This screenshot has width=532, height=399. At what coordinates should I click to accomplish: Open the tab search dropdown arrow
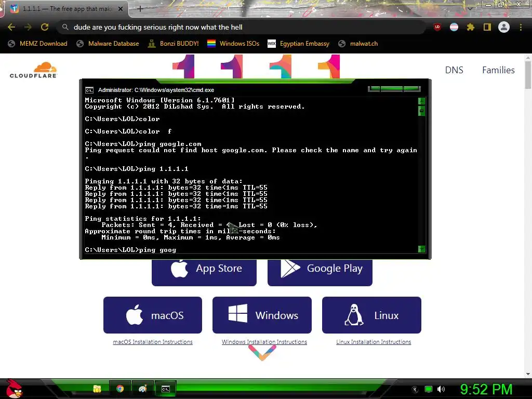click(x=470, y=9)
